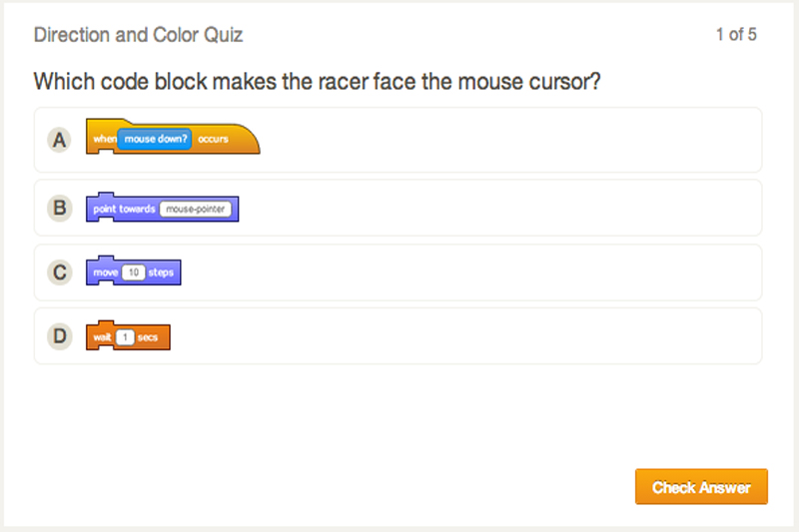Pick answer option D circle

(x=60, y=336)
